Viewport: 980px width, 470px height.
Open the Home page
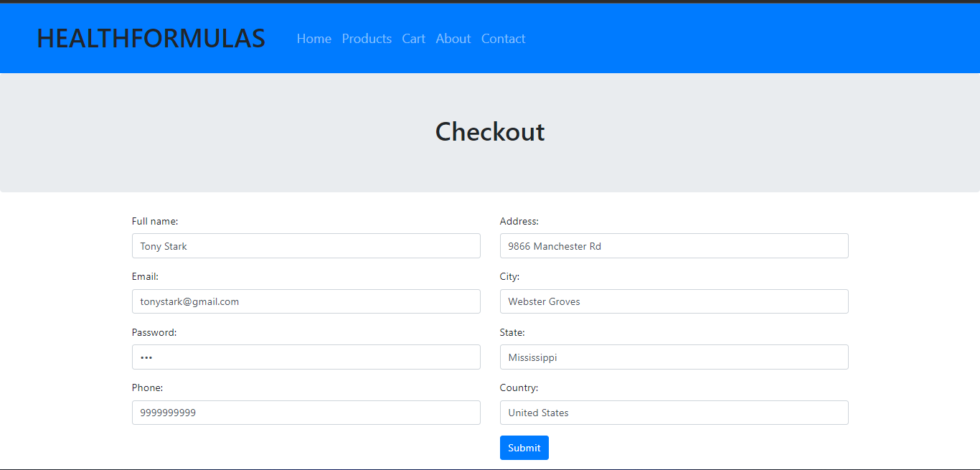(x=314, y=39)
